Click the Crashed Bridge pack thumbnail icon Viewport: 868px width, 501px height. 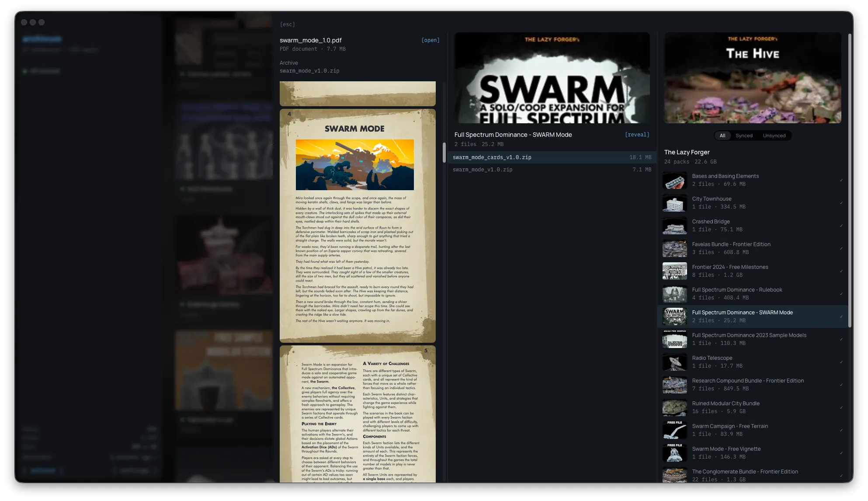674,226
